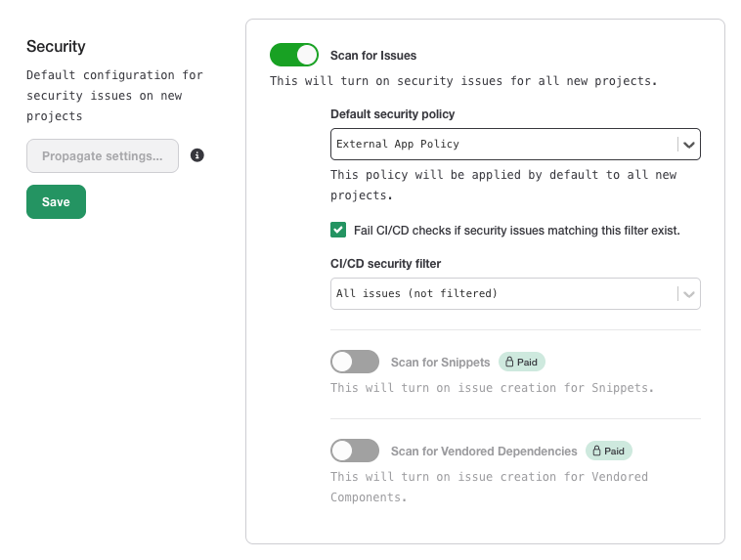The width and height of the screenshot is (741, 560).
Task: Enable the Scan for Snippets toggle
Action: 355,362
